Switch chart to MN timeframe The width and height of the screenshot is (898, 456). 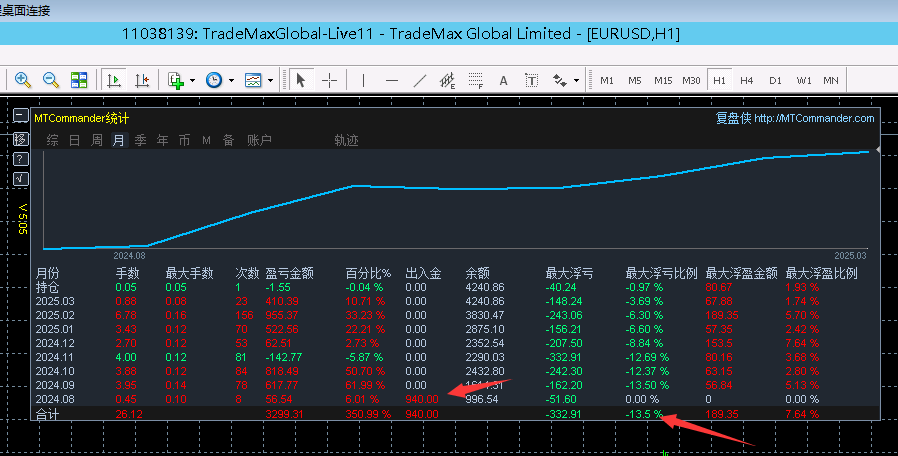(x=831, y=81)
